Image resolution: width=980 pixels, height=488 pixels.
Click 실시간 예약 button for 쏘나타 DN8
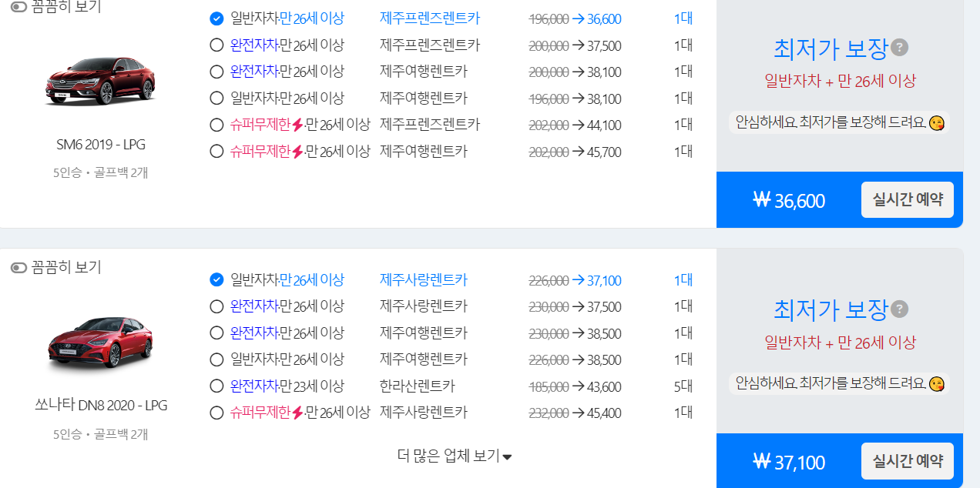908,460
